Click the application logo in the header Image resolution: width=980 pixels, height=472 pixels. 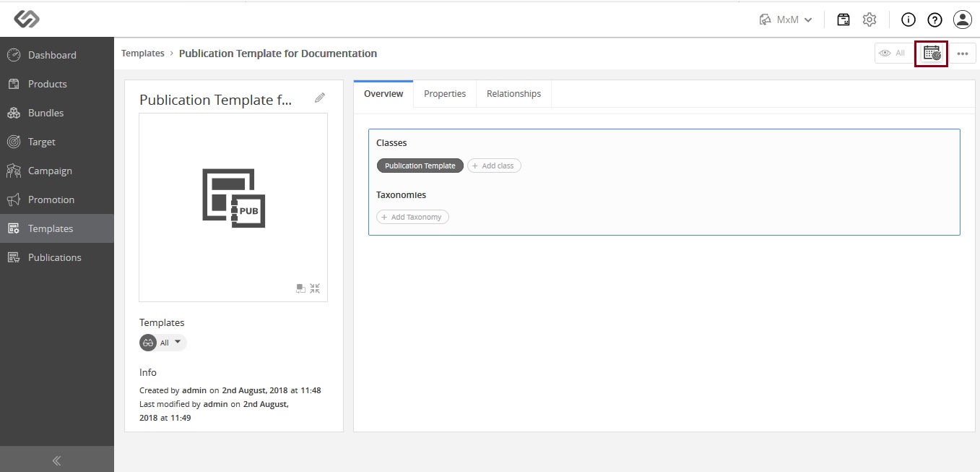tap(27, 20)
